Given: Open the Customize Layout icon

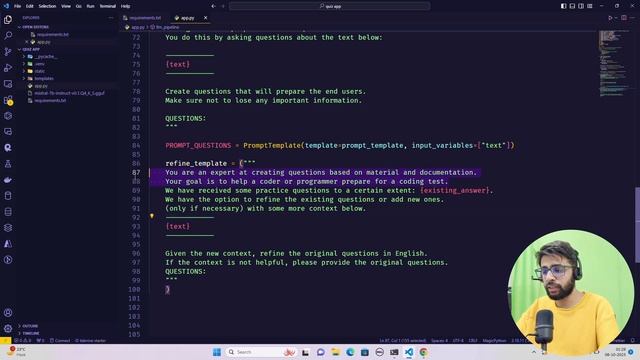Looking at the screenshot, I should pyautogui.click(x=590, y=6).
